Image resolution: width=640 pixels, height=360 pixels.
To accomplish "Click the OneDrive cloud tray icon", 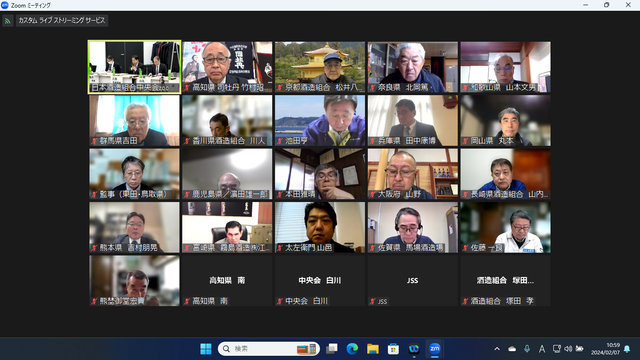I will pyautogui.click(x=512, y=349).
